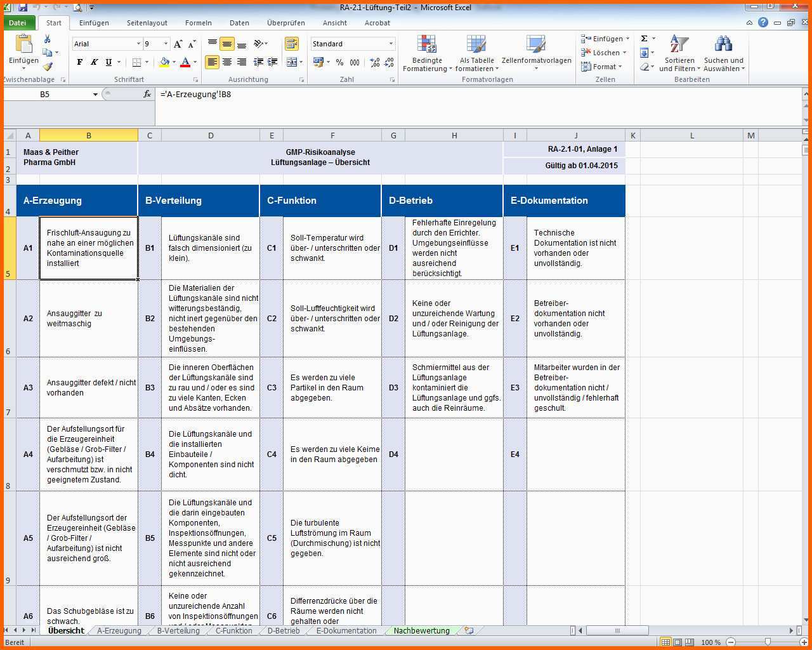Click the accounting number format icon

318,62
